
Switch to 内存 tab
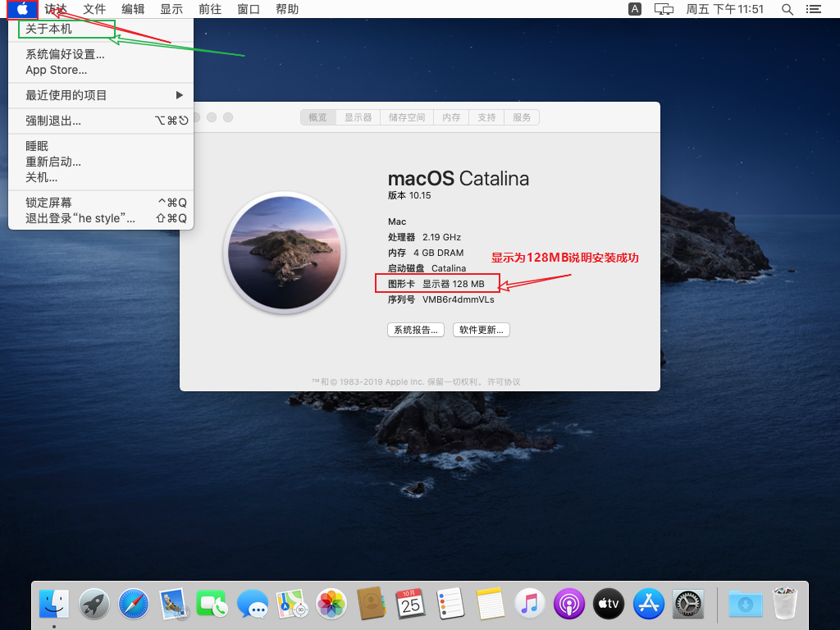coord(451,117)
